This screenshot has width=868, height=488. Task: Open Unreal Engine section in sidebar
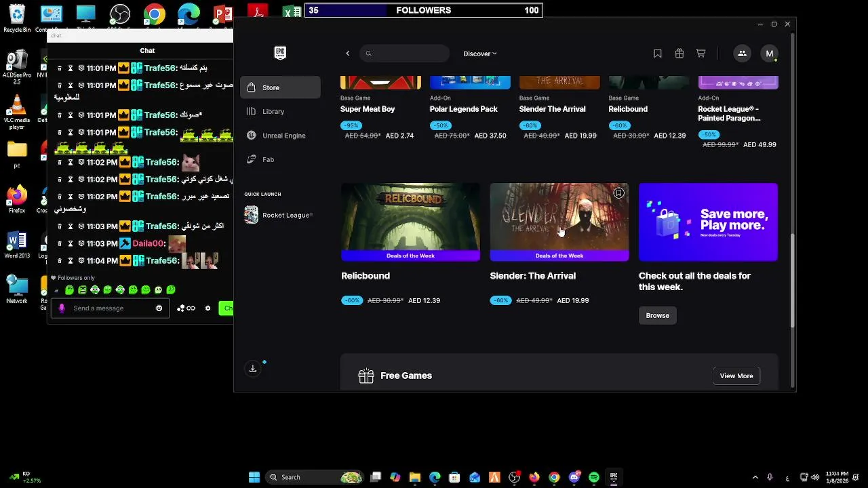coord(280,136)
